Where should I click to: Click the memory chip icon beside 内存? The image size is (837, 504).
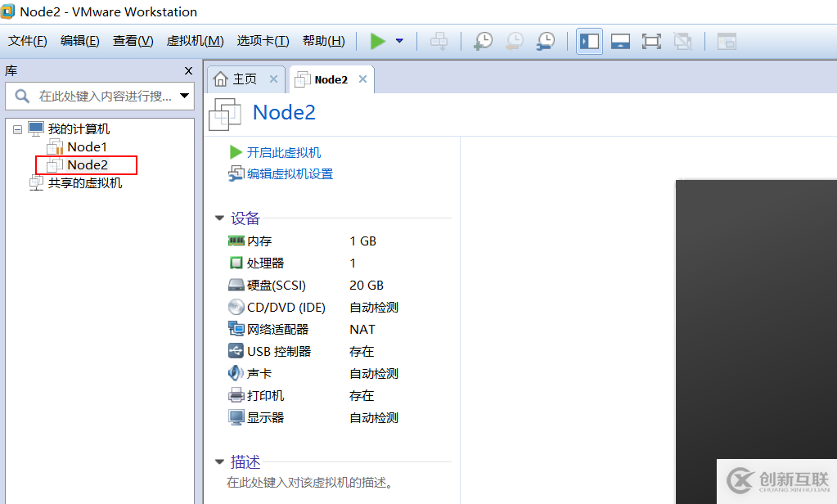tap(236, 241)
